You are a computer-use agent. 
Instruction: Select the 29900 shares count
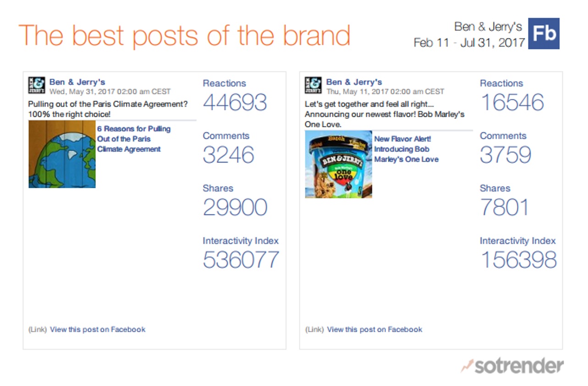point(235,207)
